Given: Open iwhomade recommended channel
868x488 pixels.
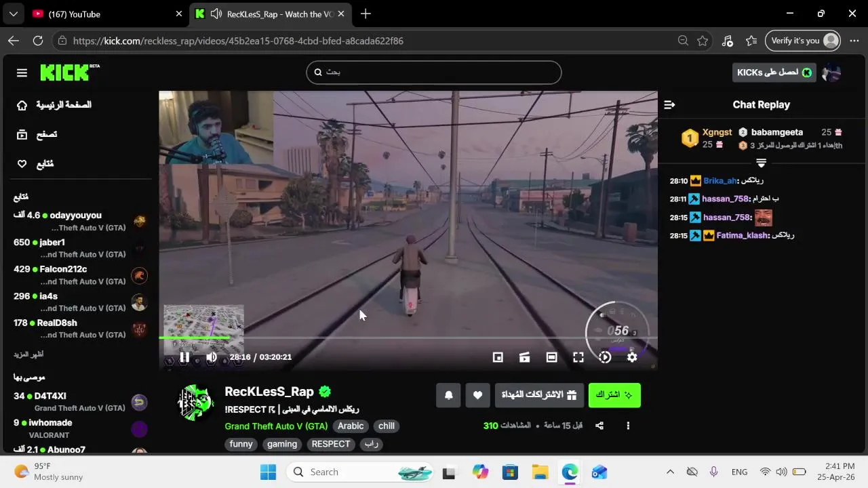Looking at the screenshot, I should [x=80, y=428].
